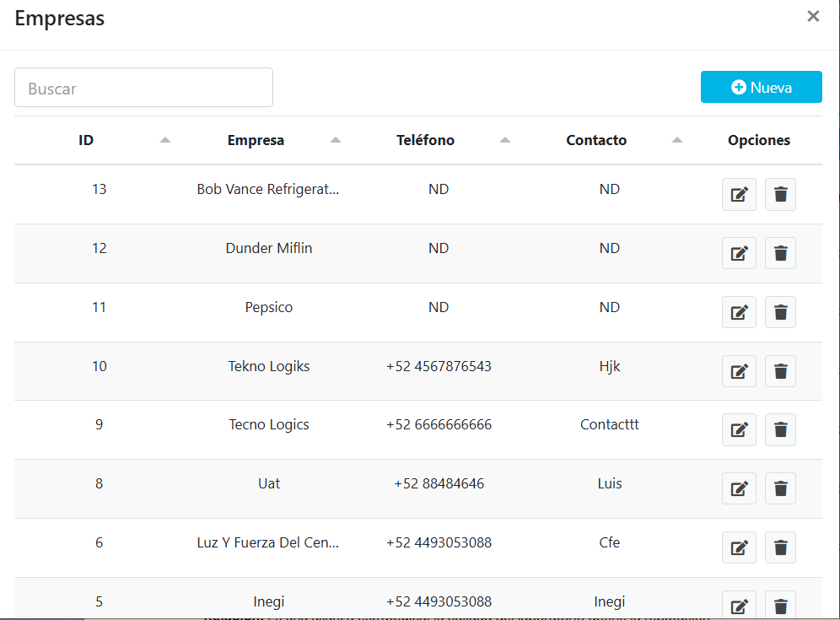The height and width of the screenshot is (620, 840).
Task: Sort table by the ID column arrow
Action: [x=165, y=140]
